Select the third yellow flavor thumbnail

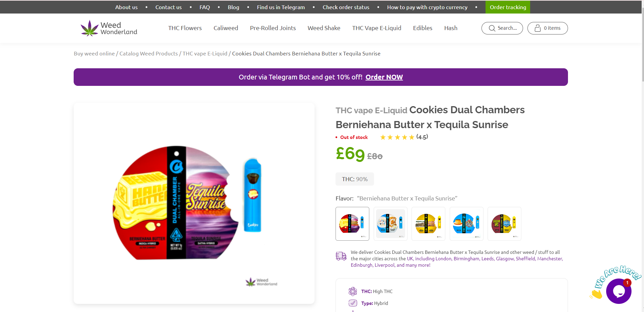click(x=428, y=224)
